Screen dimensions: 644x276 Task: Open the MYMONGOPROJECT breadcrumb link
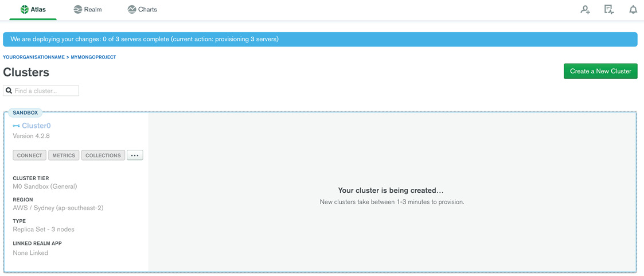click(x=93, y=57)
